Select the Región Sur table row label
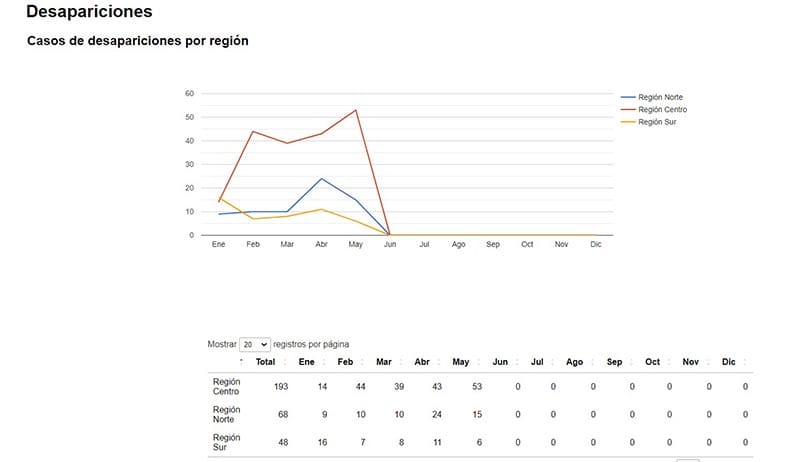This screenshot has width=800, height=462. tap(227, 442)
